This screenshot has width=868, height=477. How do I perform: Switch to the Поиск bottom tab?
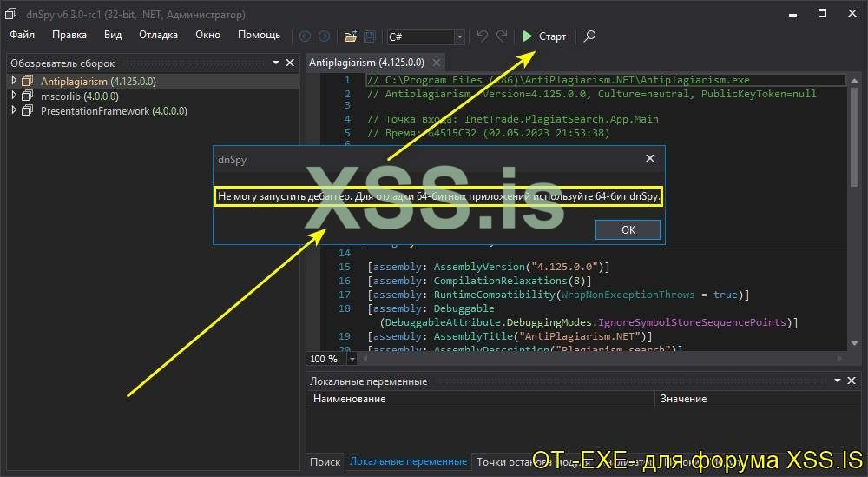[x=325, y=461]
